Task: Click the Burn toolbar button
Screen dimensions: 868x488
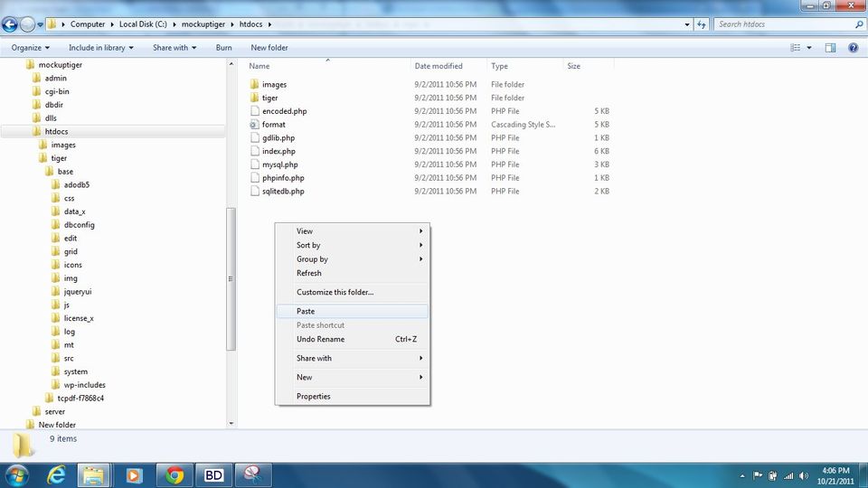Action: tap(223, 48)
